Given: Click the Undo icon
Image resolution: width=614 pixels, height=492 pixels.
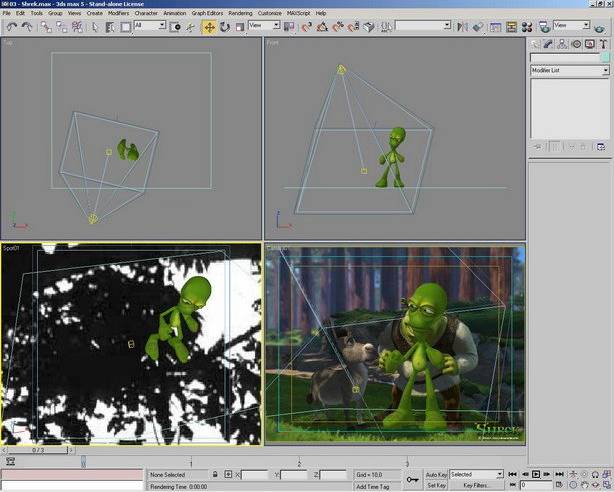Looking at the screenshot, I should click(12, 27).
